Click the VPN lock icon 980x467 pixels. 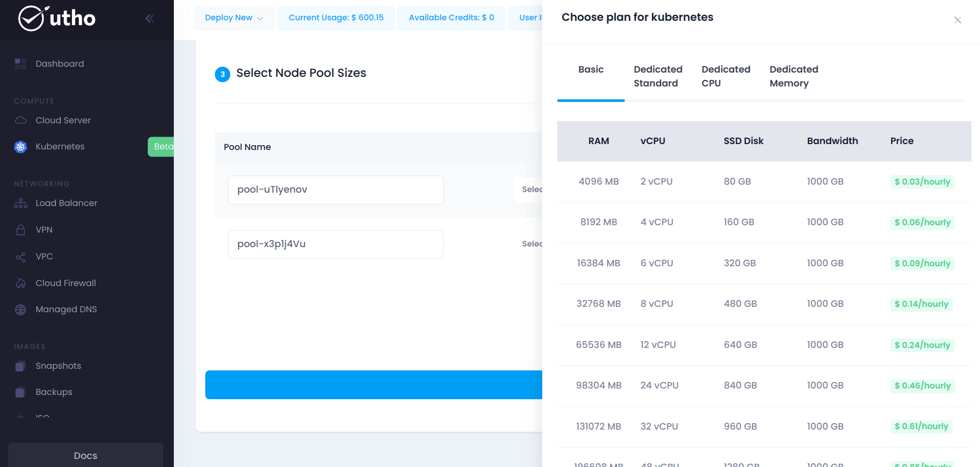[x=21, y=230]
